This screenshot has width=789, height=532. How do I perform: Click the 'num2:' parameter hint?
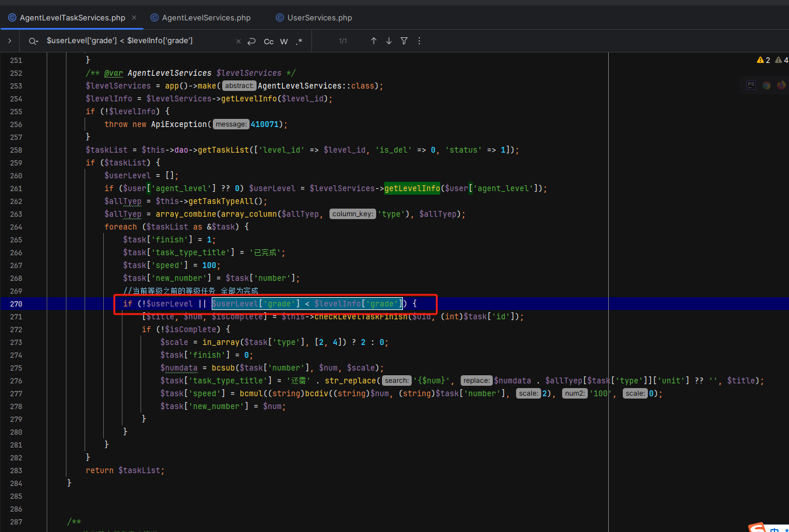click(x=575, y=393)
